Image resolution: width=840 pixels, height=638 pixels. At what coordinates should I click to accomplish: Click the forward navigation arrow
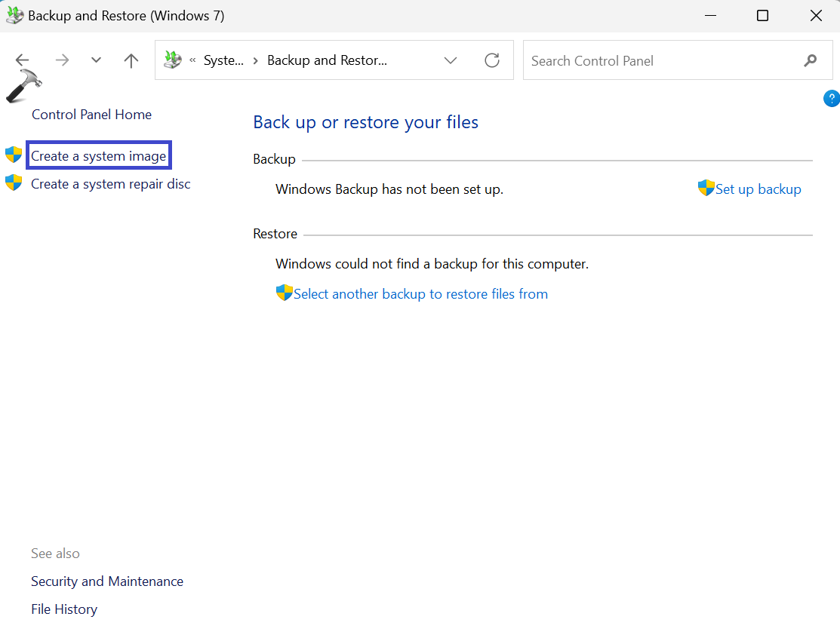coord(62,60)
